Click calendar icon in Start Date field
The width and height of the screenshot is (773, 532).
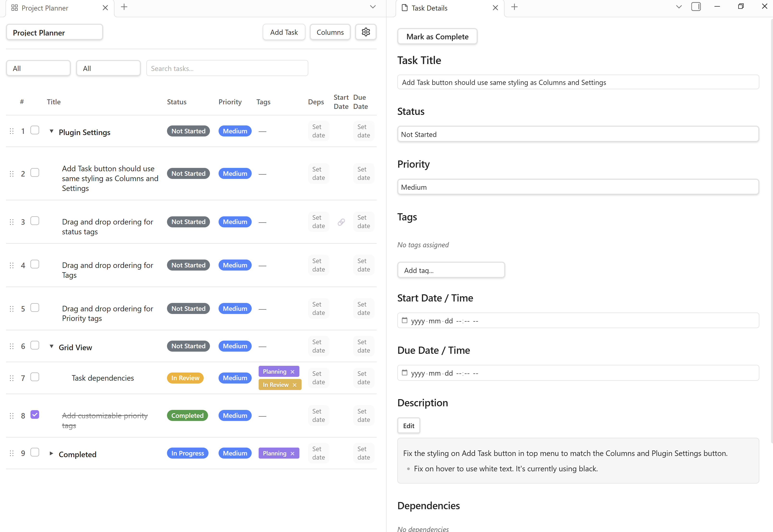pos(404,320)
